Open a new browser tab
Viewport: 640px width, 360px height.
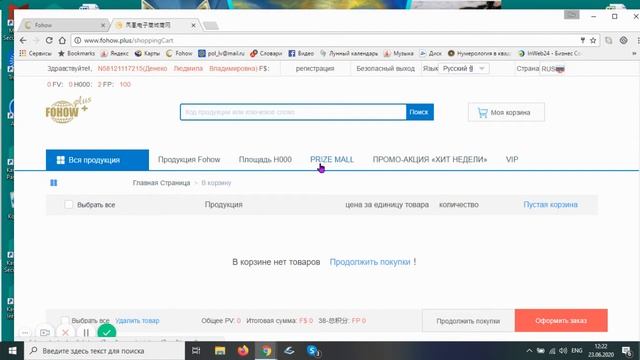(211, 26)
